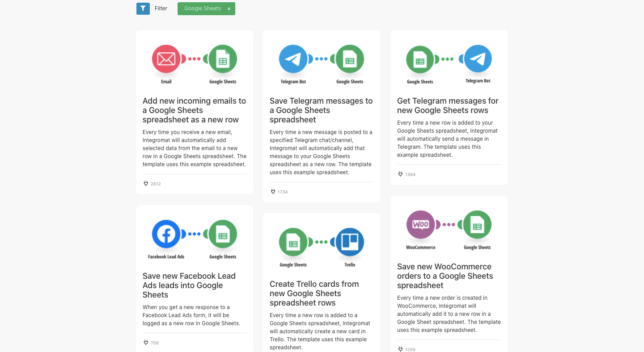644x352 pixels.
Task: Select the Telegram Bot icon in the second card
Action: pos(293,58)
